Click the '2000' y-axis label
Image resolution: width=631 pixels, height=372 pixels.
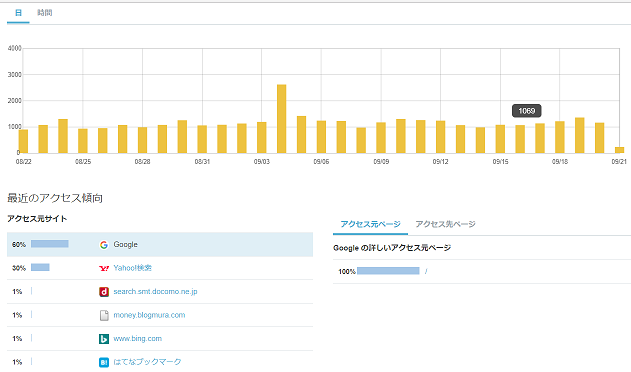click(14, 101)
